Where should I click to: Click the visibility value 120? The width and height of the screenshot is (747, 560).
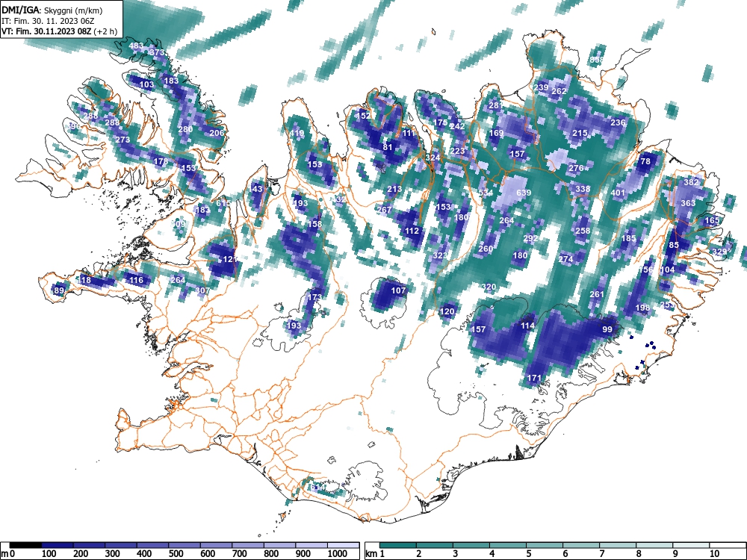click(447, 312)
